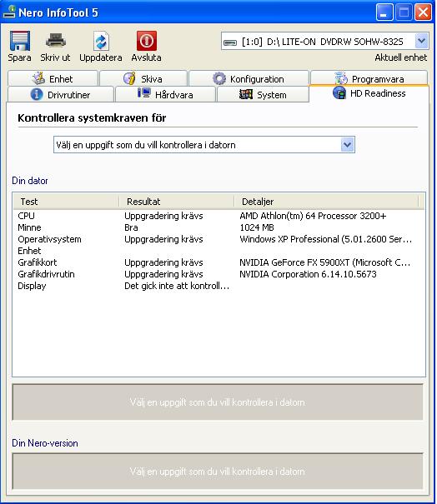The image size is (437, 504).
Task: Switch to the Skiva tab
Action: [143, 78]
